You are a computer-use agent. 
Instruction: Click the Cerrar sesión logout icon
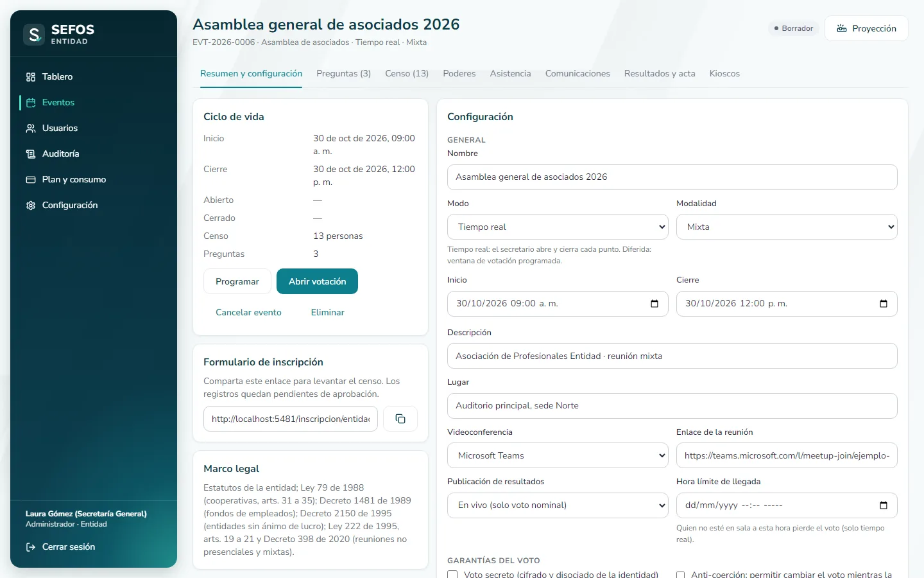click(31, 547)
